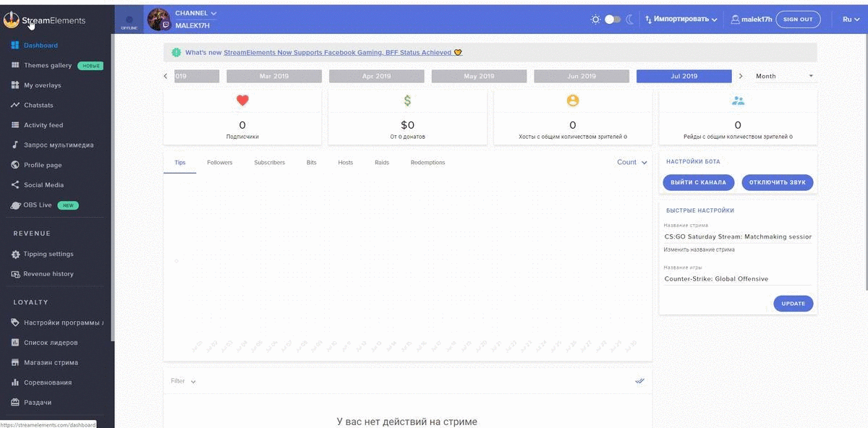This screenshot has height=428, width=868.
Task: Open the Count dropdown on chart
Action: click(x=632, y=163)
